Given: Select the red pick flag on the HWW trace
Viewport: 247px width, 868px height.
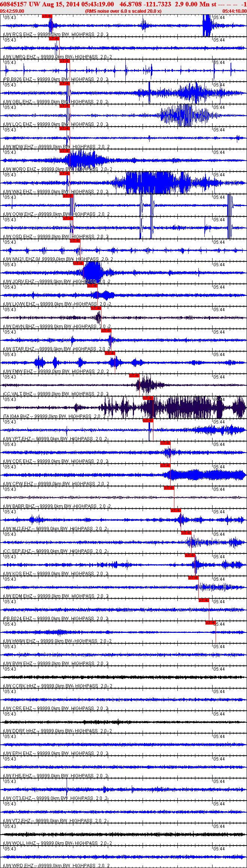Looking at the screenshot, I should click(211, 623).
